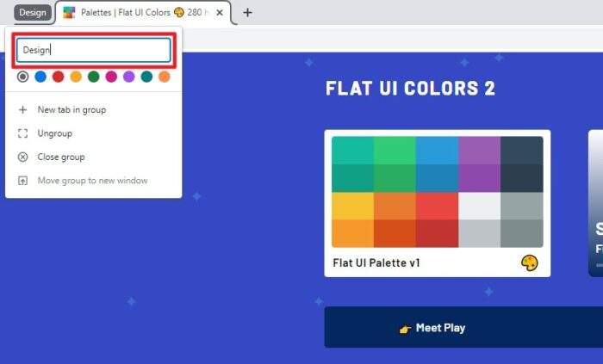603x364 pixels.
Task: Choose Close group from the menu
Action: click(x=93, y=157)
